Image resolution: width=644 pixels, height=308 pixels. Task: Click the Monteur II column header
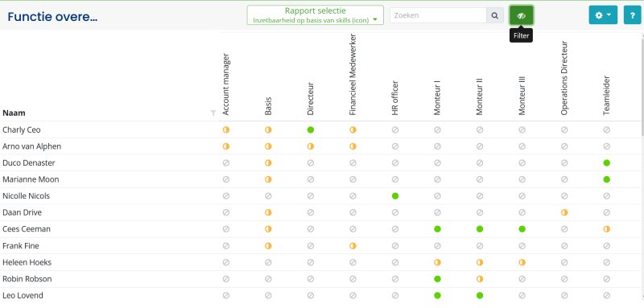coord(480,97)
